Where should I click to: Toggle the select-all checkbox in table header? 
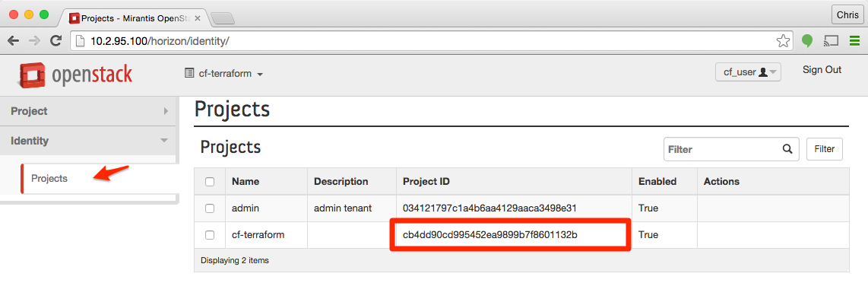[210, 182]
